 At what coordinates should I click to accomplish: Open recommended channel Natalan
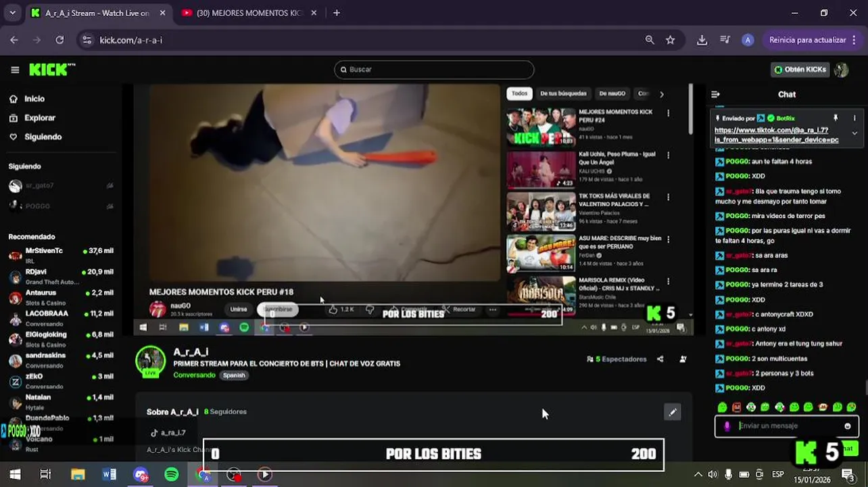click(x=61, y=402)
